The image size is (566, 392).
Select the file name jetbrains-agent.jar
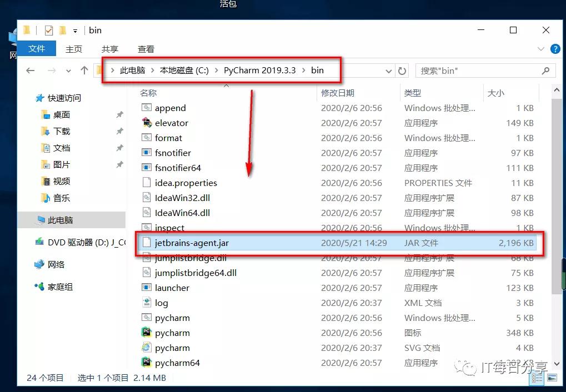point(192,243)
